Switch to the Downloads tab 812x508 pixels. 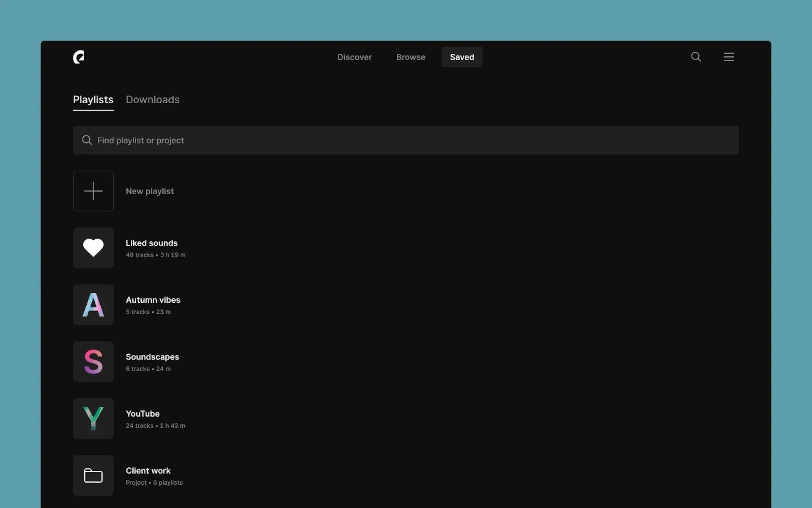point(153,99)
